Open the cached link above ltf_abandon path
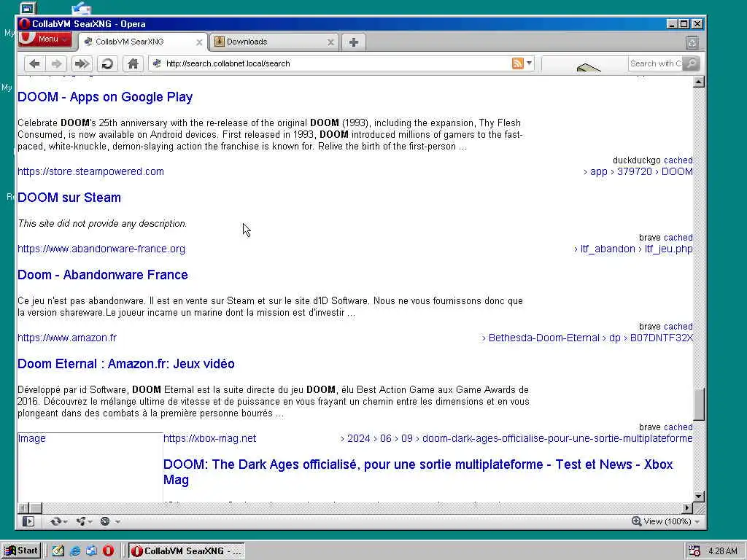This screenshot has width=747, height=560. (x=678, y=237)
